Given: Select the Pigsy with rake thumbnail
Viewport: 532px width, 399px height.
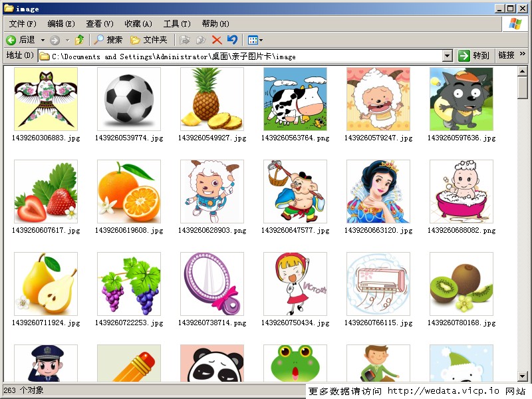Looking at the screenshot, I should pyautogui.click(x=295, y=192).
